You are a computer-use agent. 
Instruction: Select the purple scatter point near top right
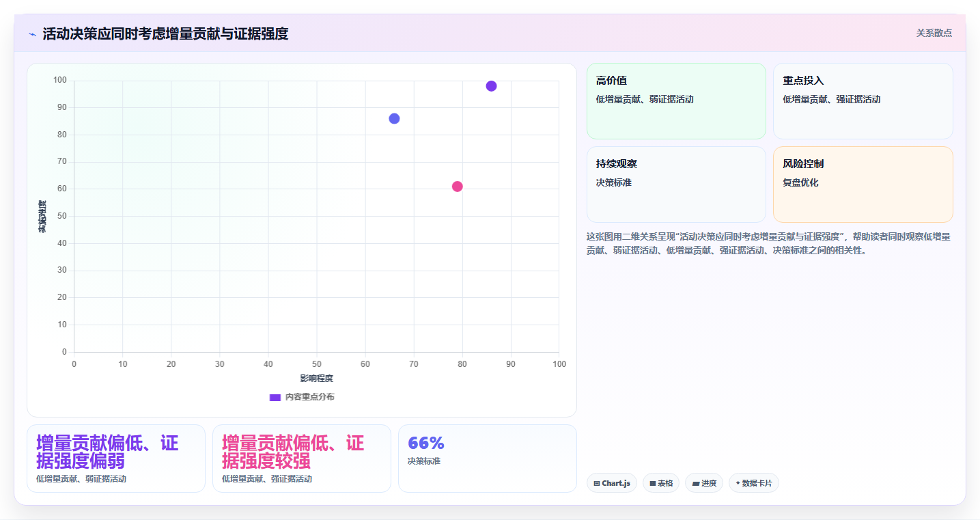point(491,86)
